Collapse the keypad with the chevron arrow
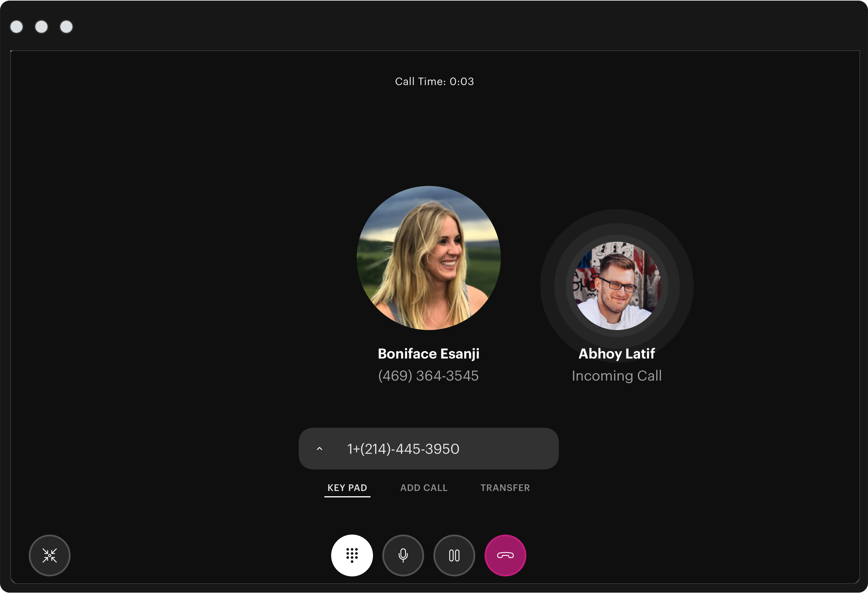 click(x=319, y=449)
